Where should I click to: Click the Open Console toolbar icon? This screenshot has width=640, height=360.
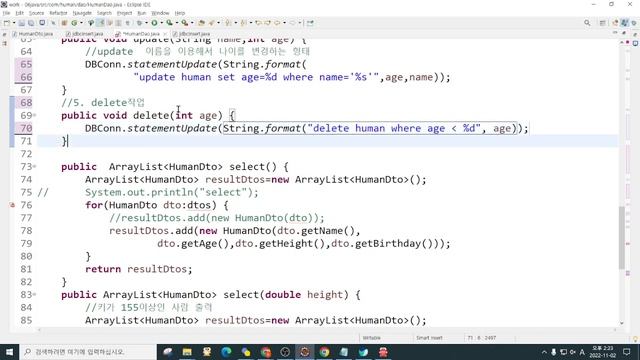(42, 23)
